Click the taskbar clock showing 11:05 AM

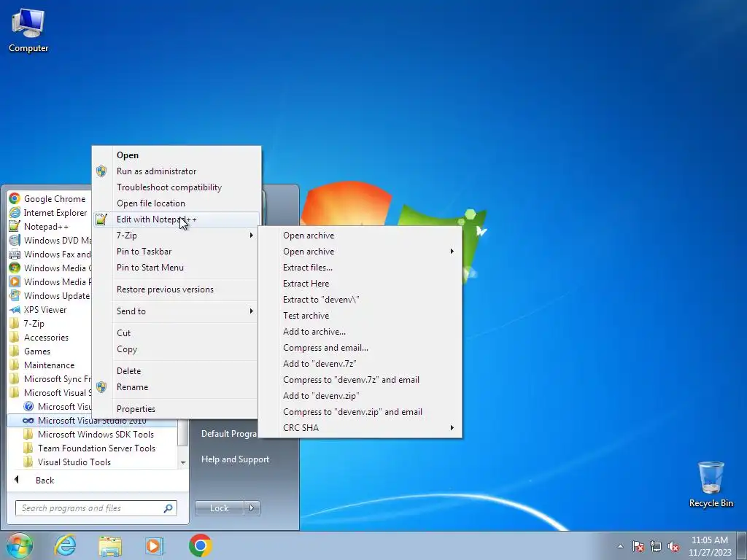pos(709,546)
